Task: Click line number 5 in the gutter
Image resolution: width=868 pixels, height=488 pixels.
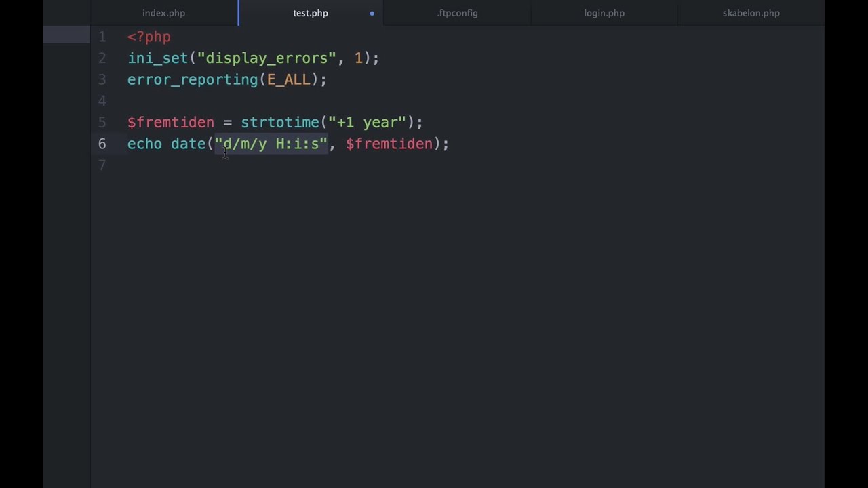Action: [x=102, y=122]
